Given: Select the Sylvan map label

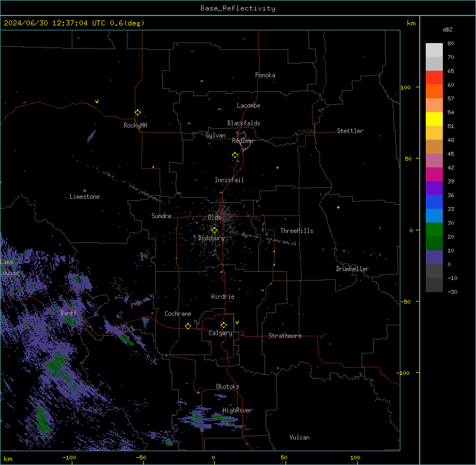Looking at the screenshot, I should click(215, 135).
